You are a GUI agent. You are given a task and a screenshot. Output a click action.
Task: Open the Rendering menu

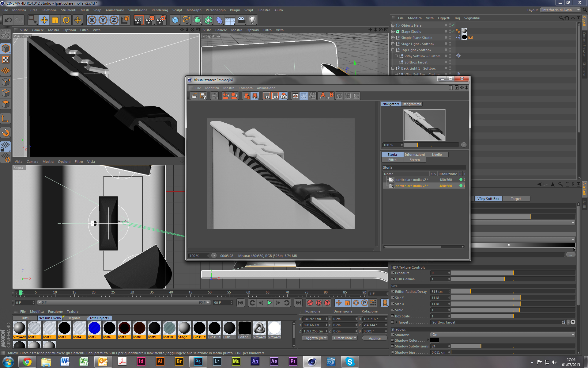coord(160,10)
